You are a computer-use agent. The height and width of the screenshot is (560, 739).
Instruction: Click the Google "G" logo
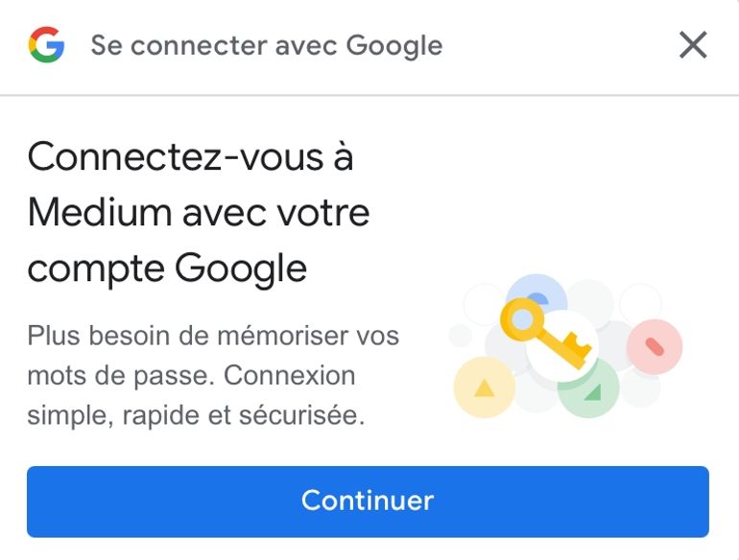(46, 45)
